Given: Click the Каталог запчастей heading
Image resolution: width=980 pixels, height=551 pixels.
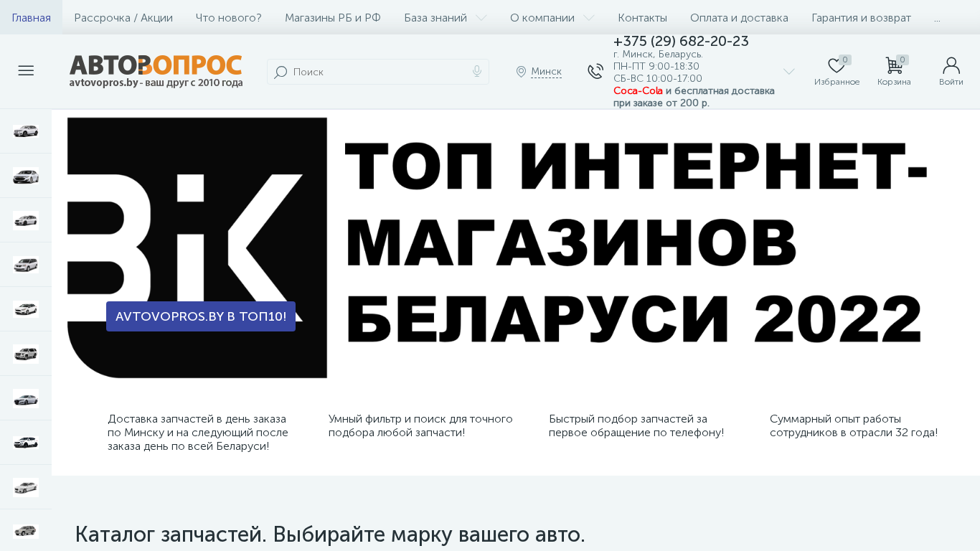Looking at the screenshot, I should [x=330, y=534].
